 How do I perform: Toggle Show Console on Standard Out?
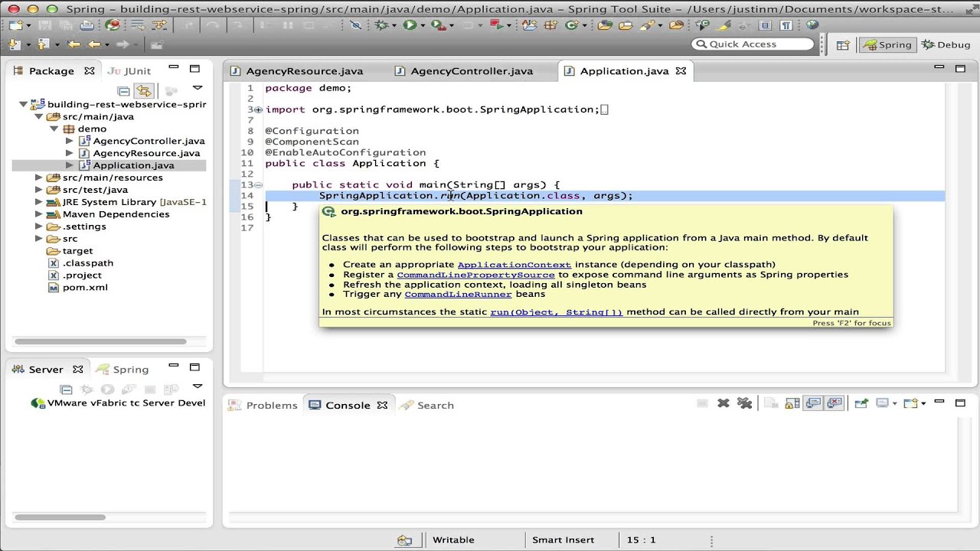pos(813,403)
